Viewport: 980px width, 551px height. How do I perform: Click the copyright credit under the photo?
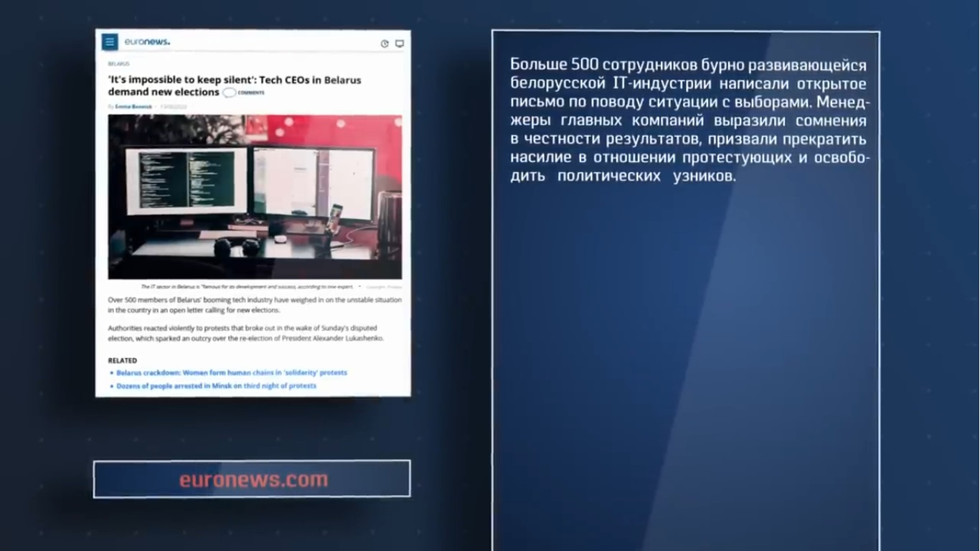384,287
